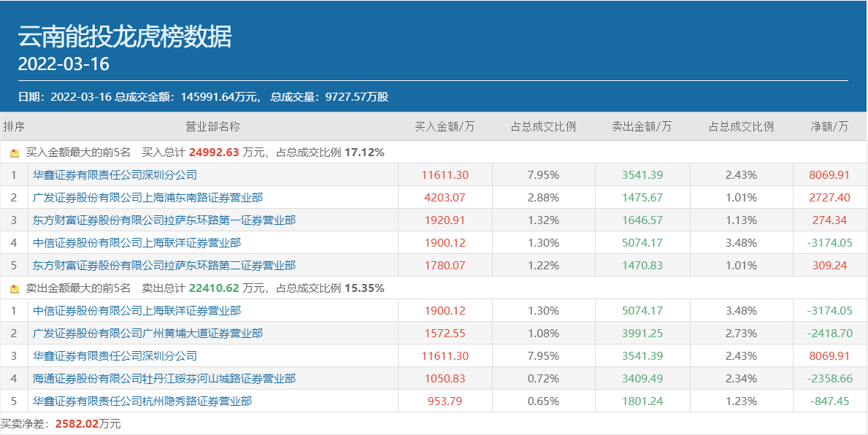Click the sell total 22410.62
868x435 pixels.
(214, 288)
